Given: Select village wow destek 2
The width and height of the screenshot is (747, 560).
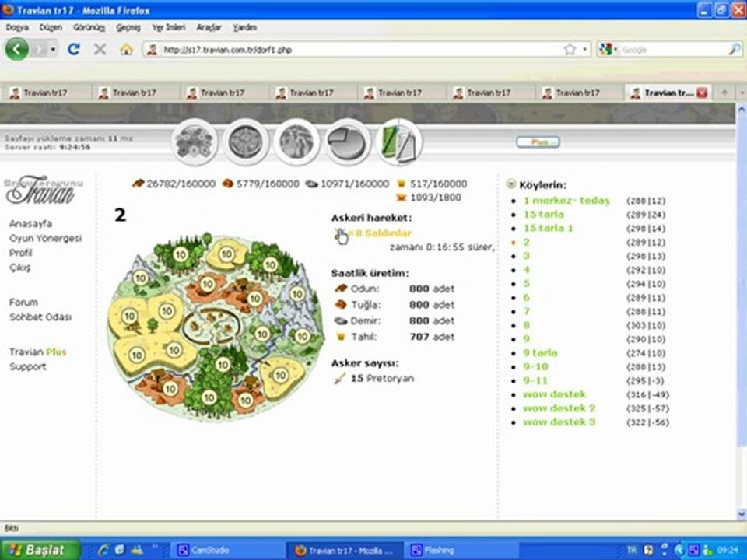Looking at the screenshot, I should pos(559,408).
